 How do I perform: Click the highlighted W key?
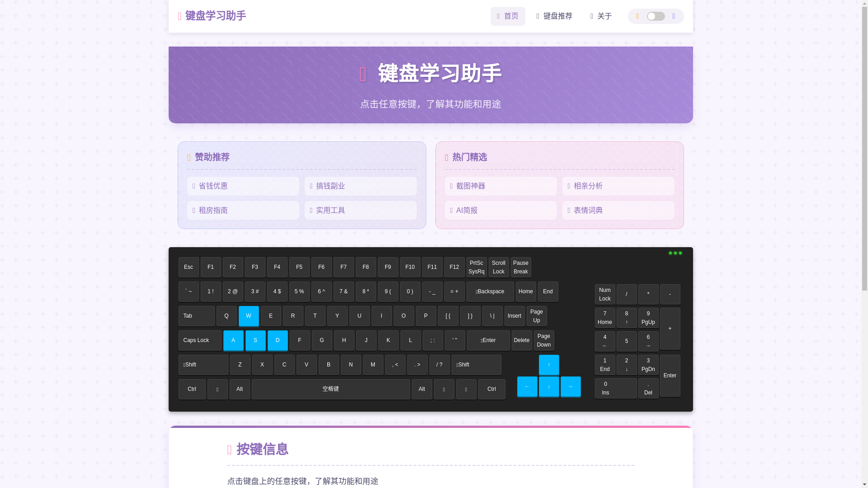(249, 316)
